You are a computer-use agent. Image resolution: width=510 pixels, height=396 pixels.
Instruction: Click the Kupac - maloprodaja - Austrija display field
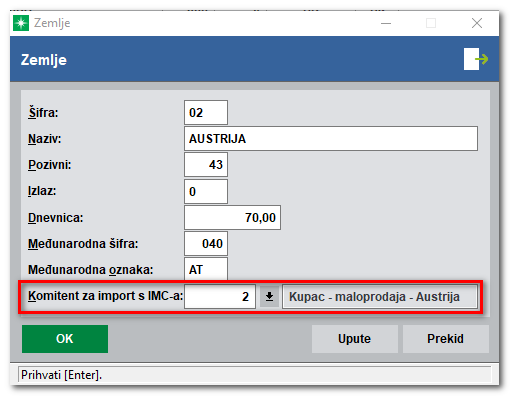(380, 296)
